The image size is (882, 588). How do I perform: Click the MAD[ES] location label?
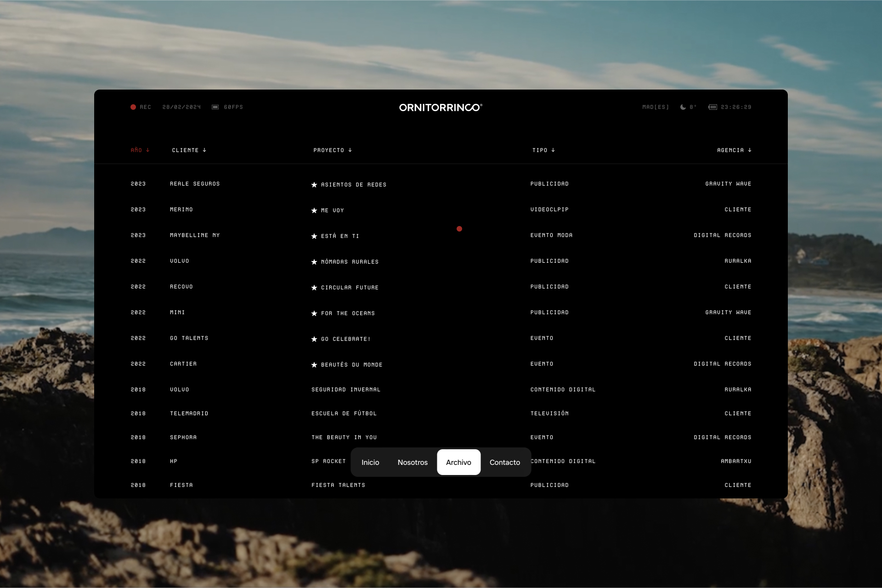tap(656, 107)
